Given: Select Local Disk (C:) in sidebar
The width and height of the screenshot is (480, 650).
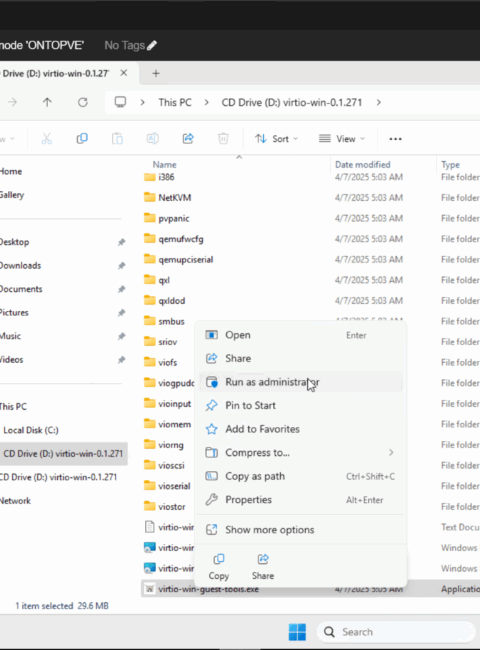Looking at the screenshot, I should [x=31, y=430].
